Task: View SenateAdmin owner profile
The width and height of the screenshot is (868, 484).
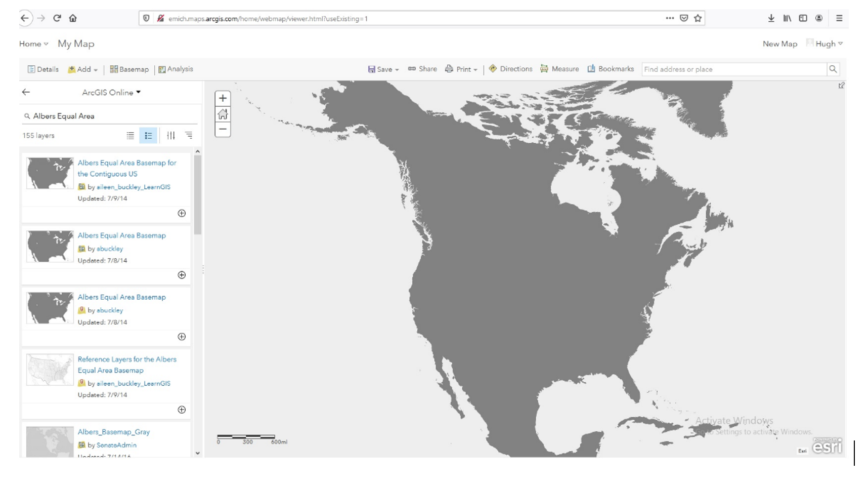Action: (x=116, y=445)
